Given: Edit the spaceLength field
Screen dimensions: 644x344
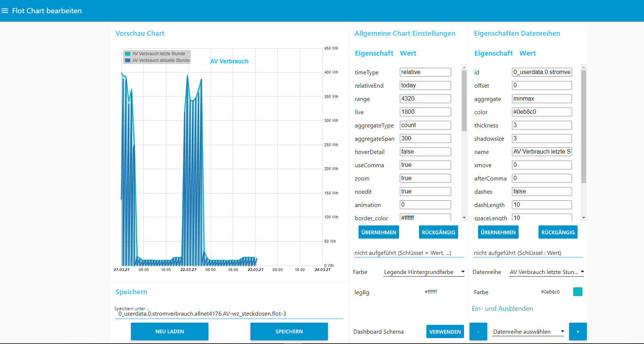Looking at the screenshot, I should click(542, 217).
